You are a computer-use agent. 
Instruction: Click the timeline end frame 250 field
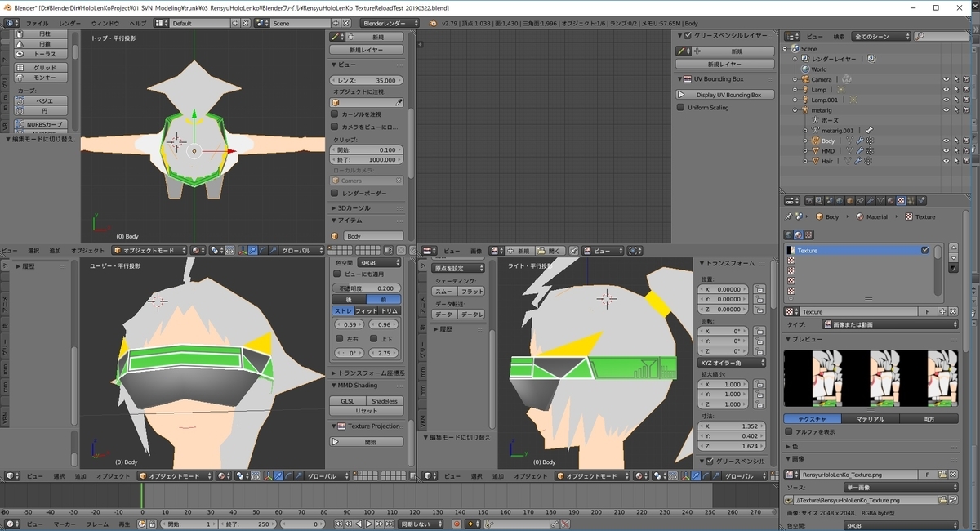point(247,524)
